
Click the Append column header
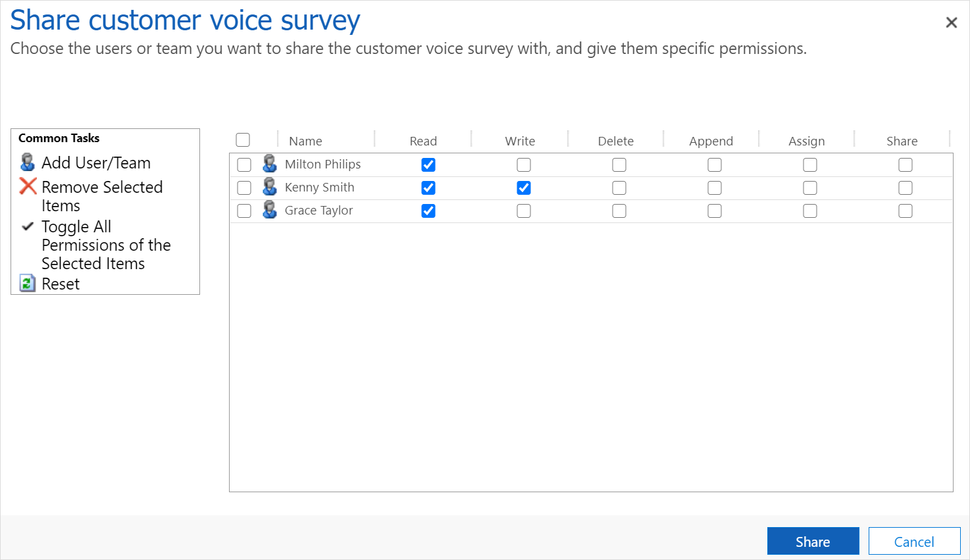[x=711, y=141]
